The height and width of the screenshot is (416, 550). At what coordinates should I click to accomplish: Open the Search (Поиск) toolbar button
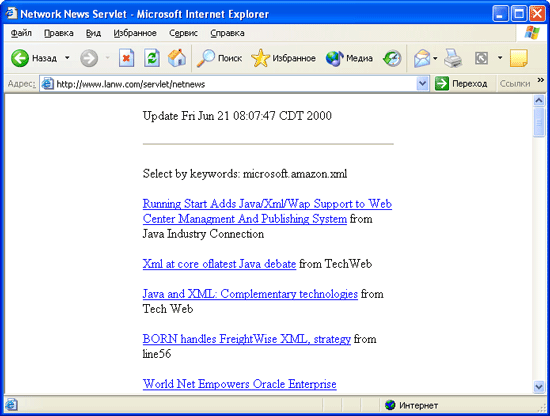click(x=219, y=58)
